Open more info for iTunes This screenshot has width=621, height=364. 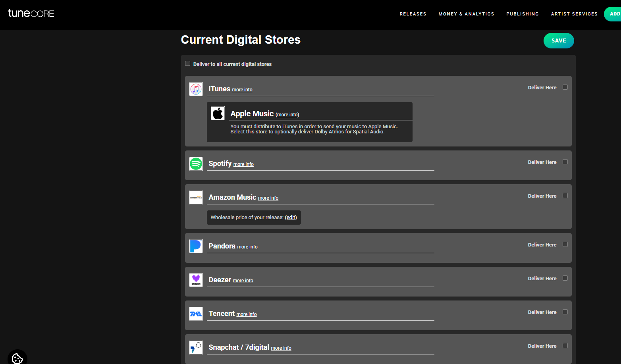242,90
